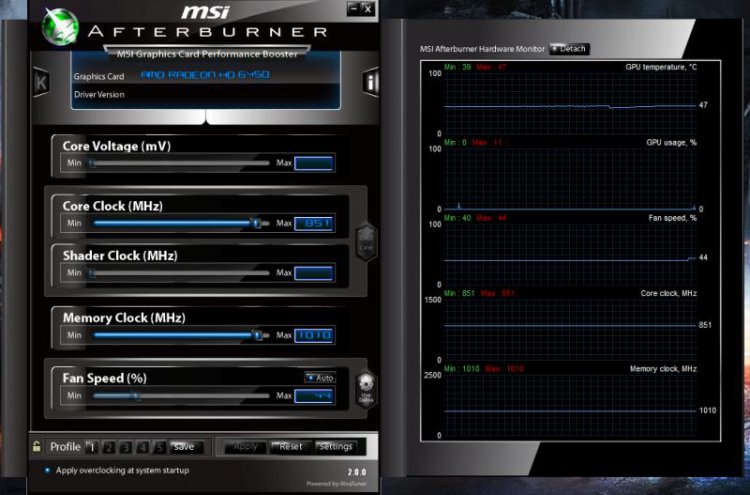Click the Memory clock graph in monitor

coord(570,406)
